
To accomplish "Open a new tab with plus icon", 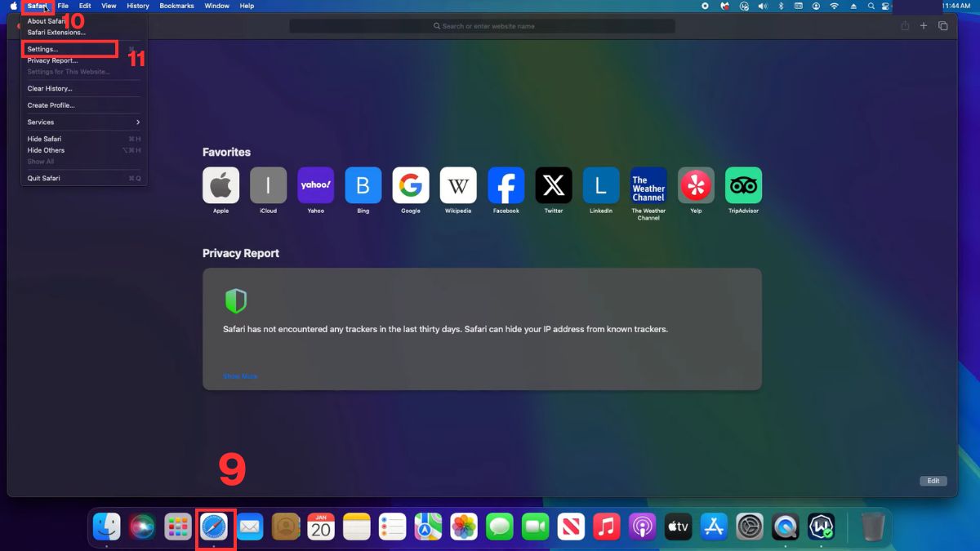I will 924,26.
